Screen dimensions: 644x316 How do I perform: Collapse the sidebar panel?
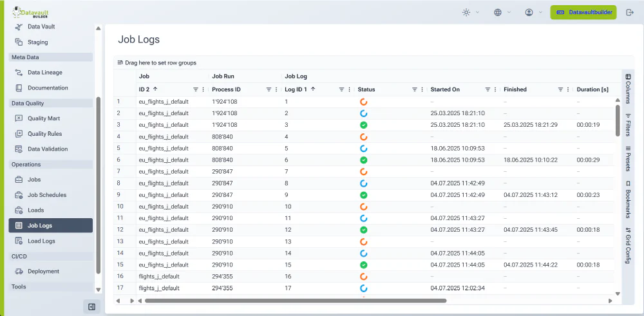tap(91, 306)
